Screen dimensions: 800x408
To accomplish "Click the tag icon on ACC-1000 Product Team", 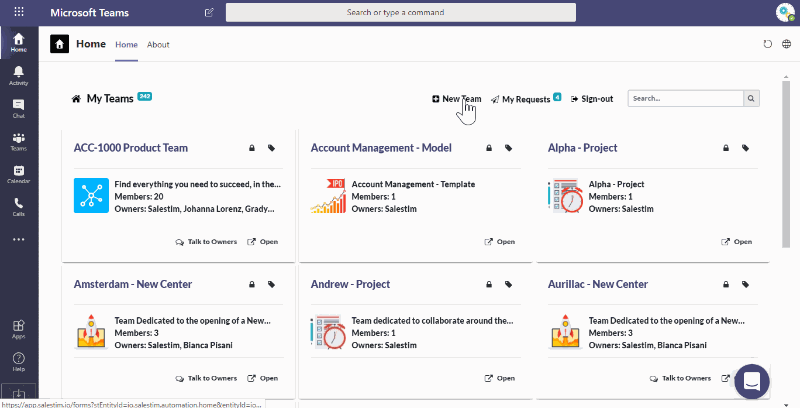I will coord(271,148).
